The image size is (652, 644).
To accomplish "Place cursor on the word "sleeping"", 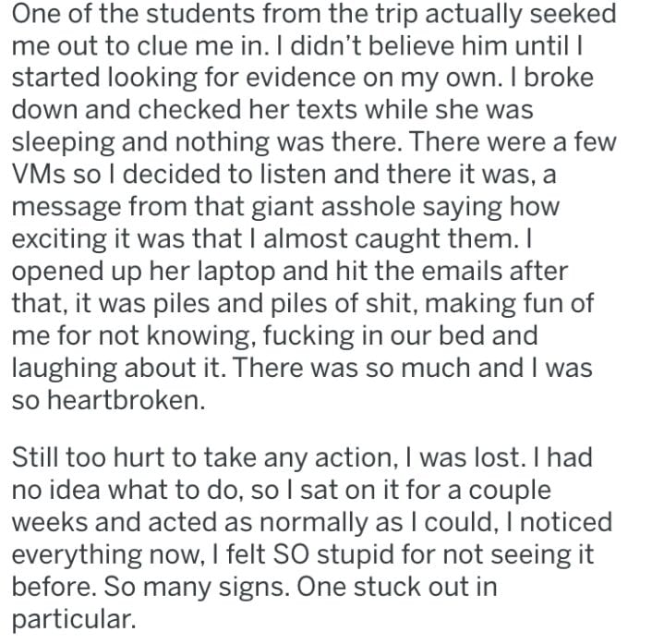I will coord(64,145).
